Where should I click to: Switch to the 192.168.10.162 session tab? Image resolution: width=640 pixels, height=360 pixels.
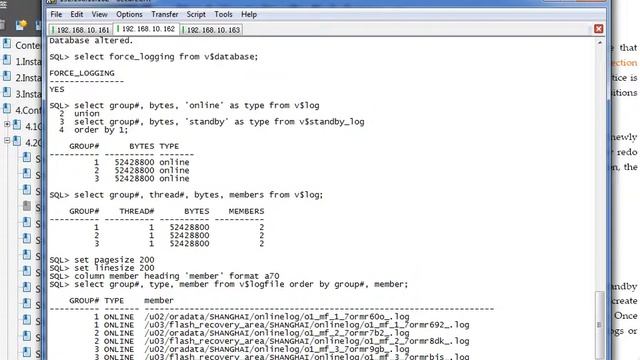tap(146, 29)
